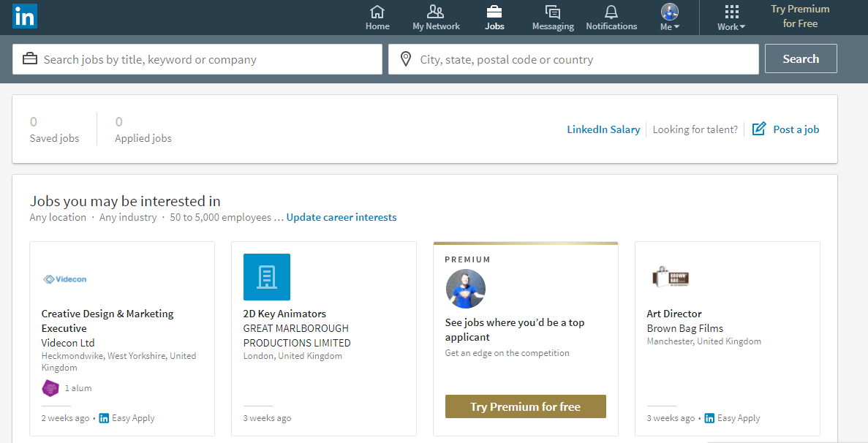Open the Home navigation icon
The height and width of the screenshot is (443, 868).
tap(377, 12)
